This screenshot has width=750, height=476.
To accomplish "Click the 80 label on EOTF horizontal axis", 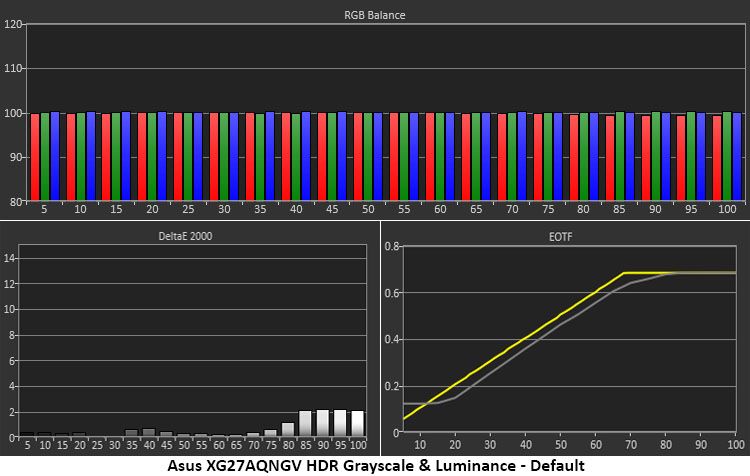I will pos(666,445).
